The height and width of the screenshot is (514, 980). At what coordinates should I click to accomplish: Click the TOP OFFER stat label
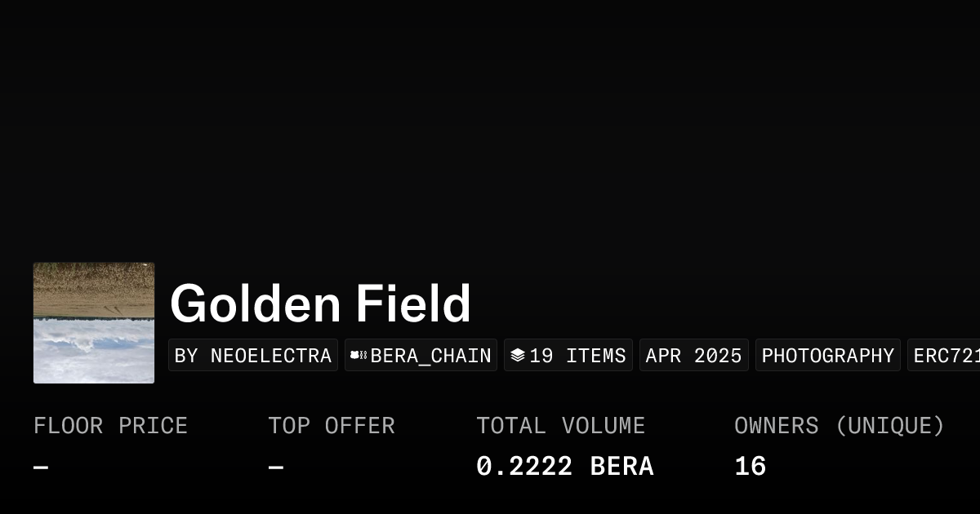pos(332,425)
